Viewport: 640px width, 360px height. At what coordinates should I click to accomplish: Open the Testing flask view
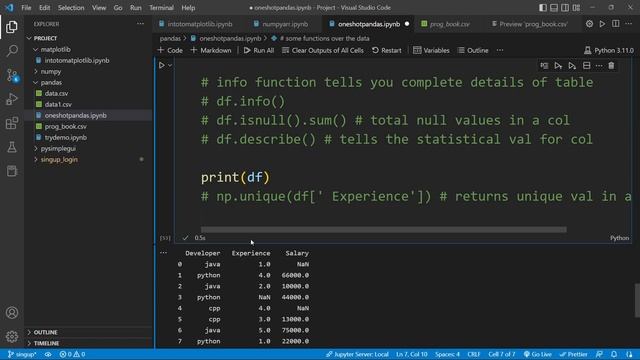tap(12, 147)
